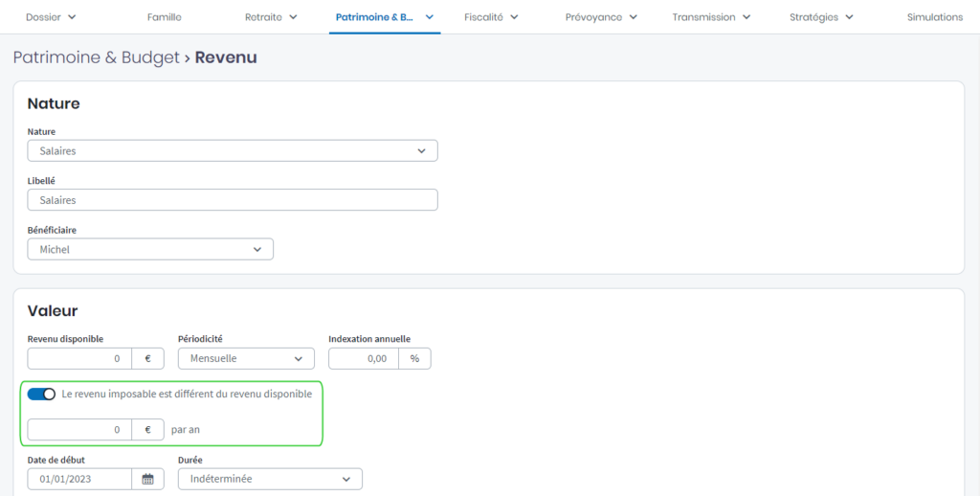980x496 pixels.
Task: Open the Dossier menu
Action: [51, 17]
